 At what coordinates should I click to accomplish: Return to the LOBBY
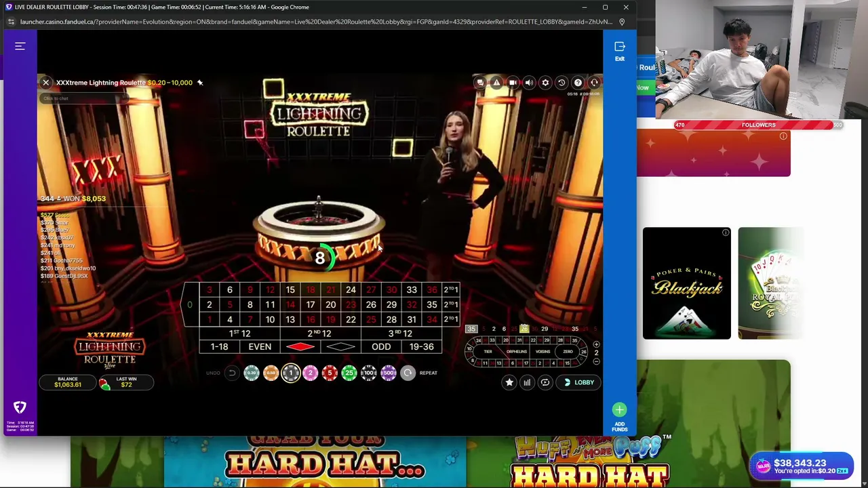tap(578, 382)
